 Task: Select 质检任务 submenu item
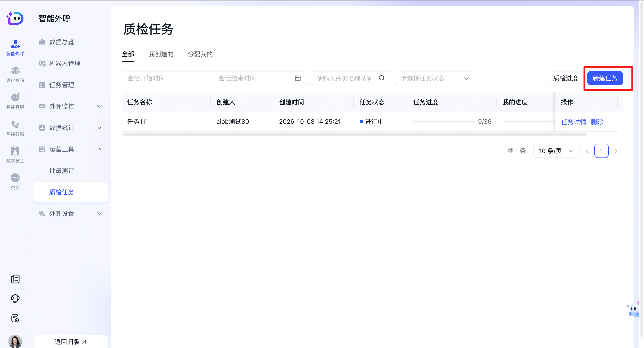click(x=70, y=192)
